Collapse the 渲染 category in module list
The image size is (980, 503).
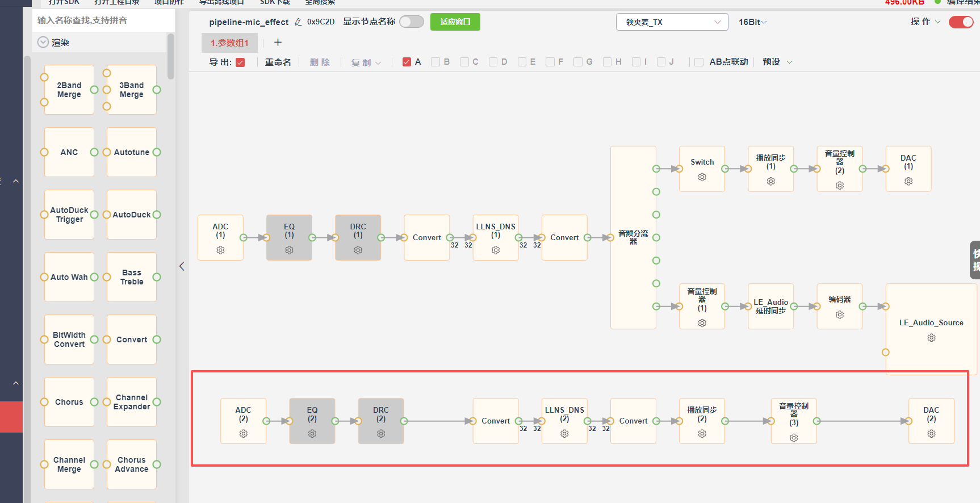[43, 42]
